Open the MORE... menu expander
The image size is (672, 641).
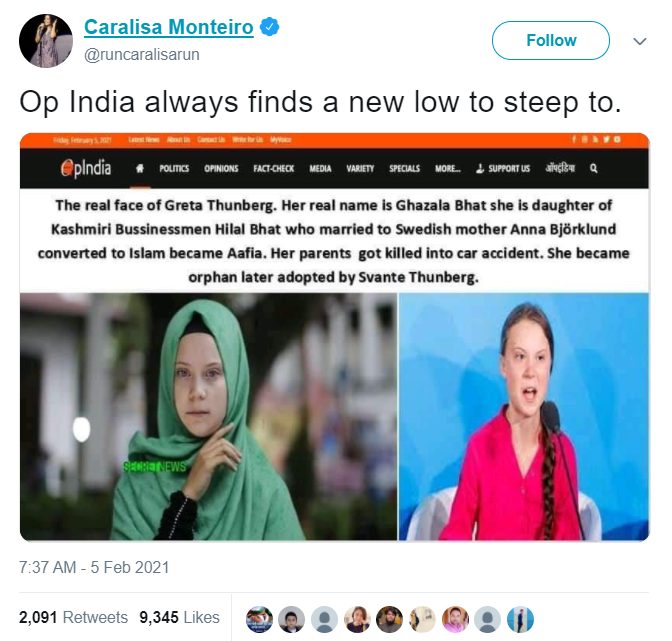[x=448, y=168]
